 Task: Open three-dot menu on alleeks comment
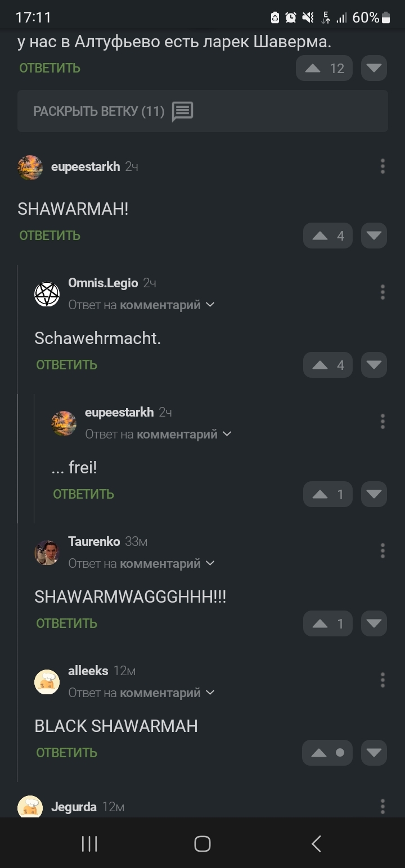pos(382,680)
